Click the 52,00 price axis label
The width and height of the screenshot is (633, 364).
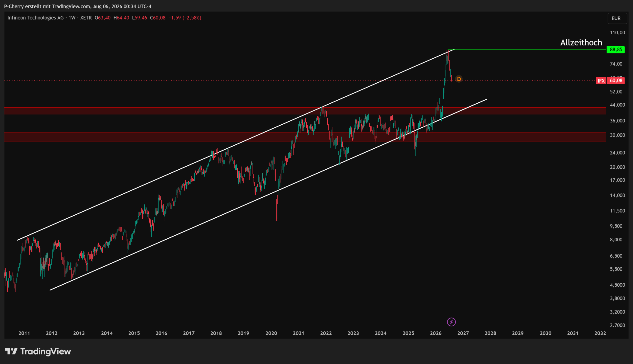pos(616,92)
